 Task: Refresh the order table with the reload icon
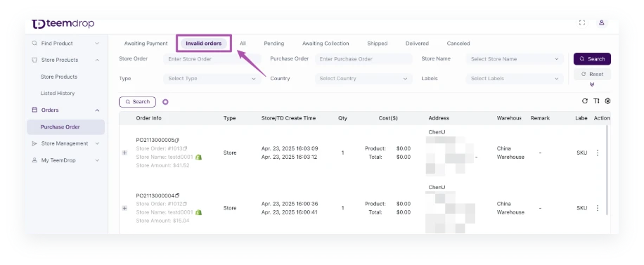[585, 101]
